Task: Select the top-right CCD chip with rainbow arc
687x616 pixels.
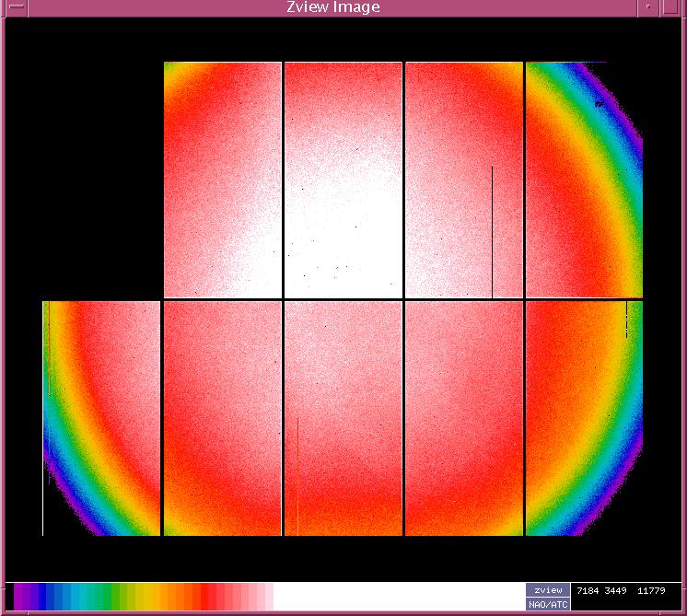Action: 583,180
